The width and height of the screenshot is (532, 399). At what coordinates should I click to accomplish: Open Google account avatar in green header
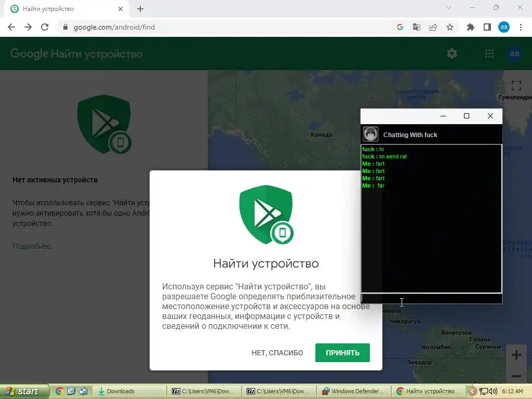(x=514, y=54)
